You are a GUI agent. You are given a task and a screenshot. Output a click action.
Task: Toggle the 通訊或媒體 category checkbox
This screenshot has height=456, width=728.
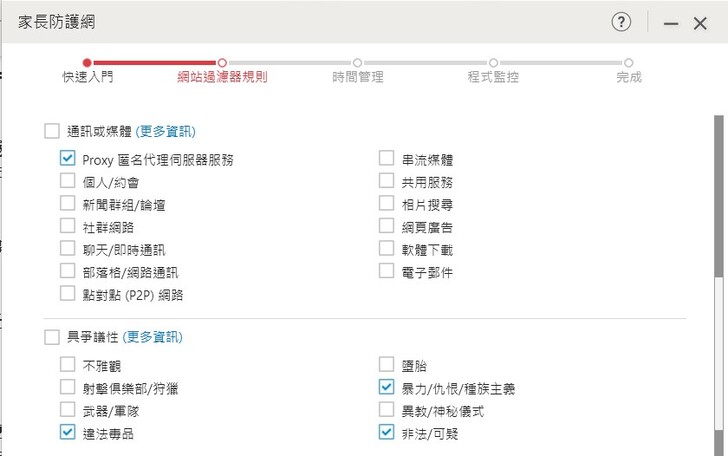[x=52, y=131]
